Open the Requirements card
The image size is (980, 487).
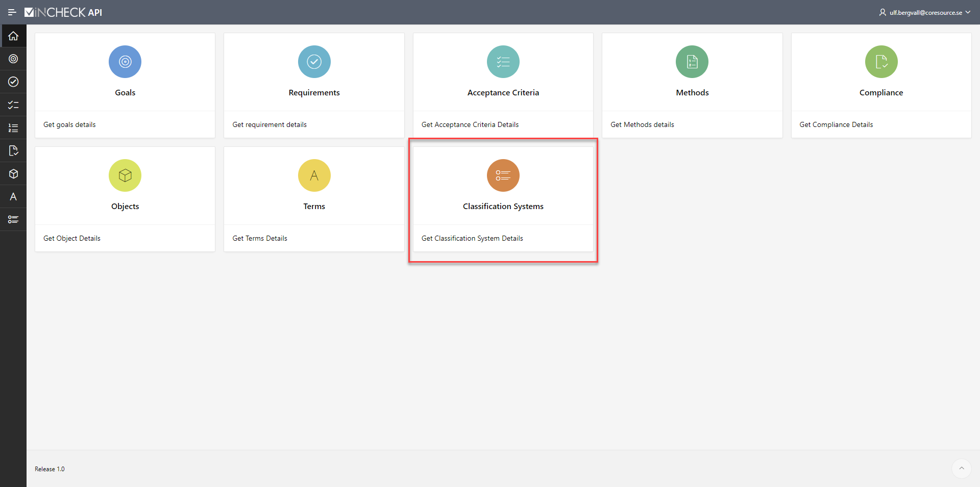(x=314, y=92)
